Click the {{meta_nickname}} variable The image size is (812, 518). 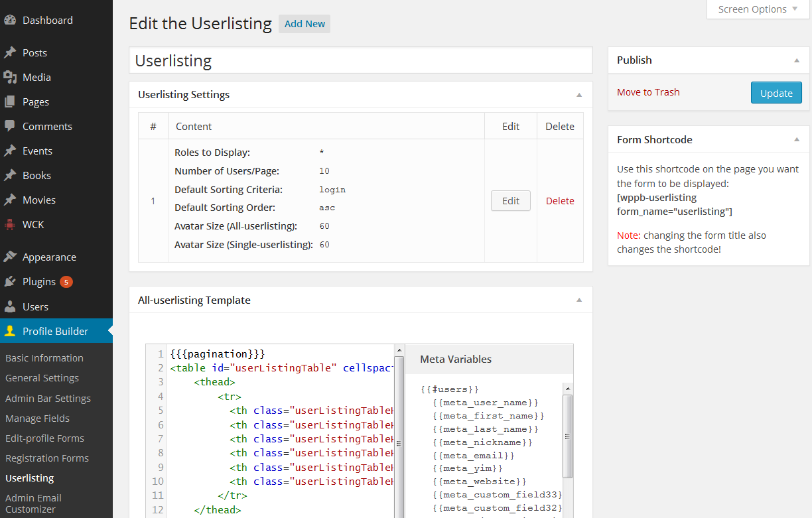pyautogui.click(x=482, y=442)
